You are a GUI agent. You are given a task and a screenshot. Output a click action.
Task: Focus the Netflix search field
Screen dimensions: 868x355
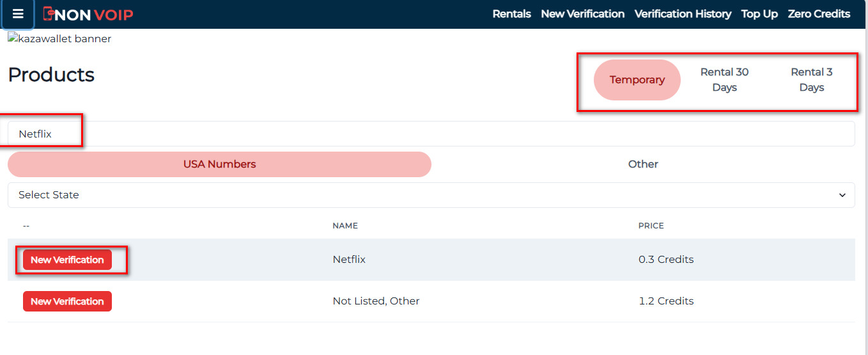point(431,134)
